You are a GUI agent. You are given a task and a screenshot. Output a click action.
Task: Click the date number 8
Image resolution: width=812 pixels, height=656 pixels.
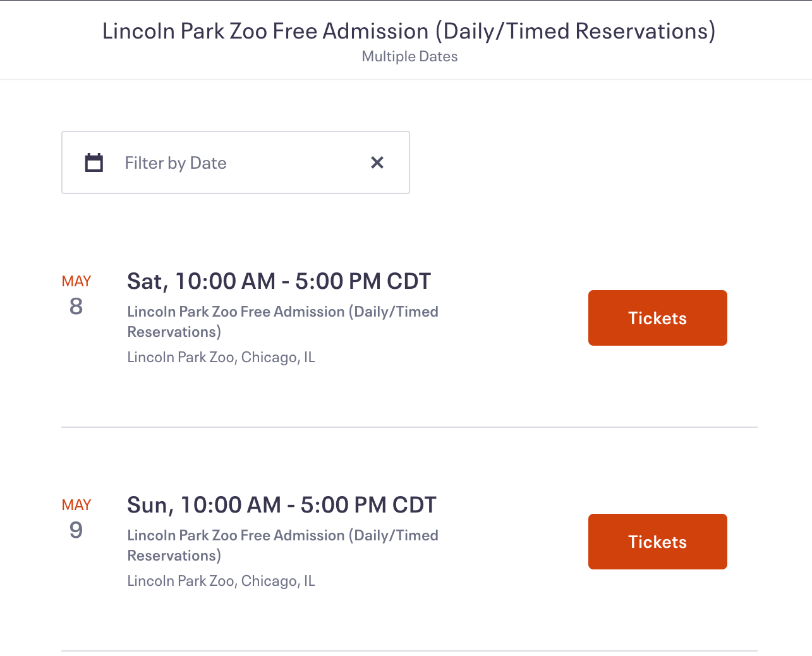click(76, 307)
